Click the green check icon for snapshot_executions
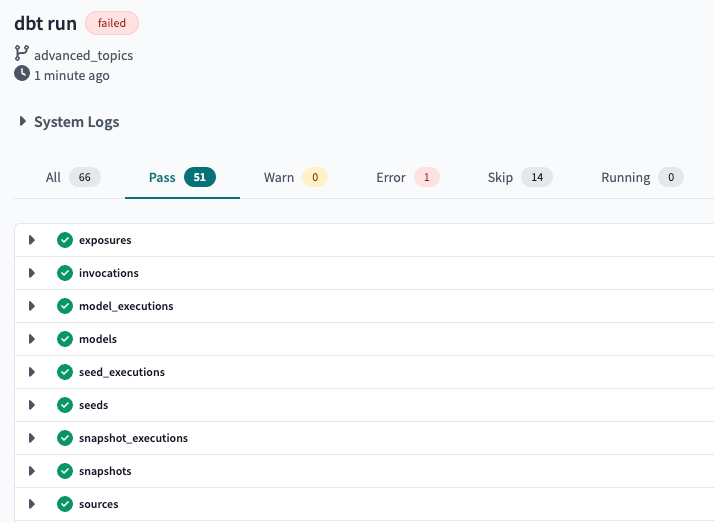Viewport: 714px width, 523px height. point(65,438)
